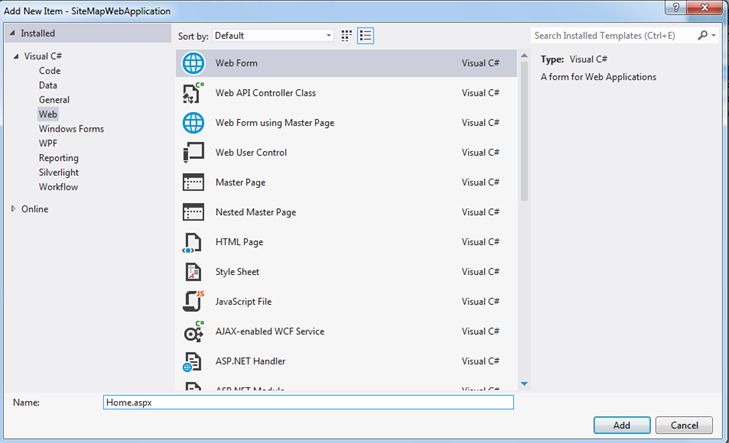Switch to medium icons list view
The image size is (729, 443).
(365, 36)
